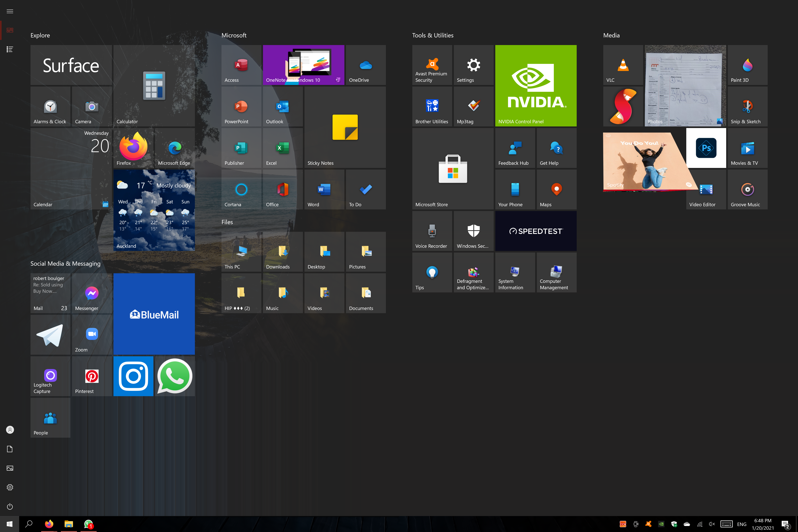Open the Your Phone tile

click(515, 189)
